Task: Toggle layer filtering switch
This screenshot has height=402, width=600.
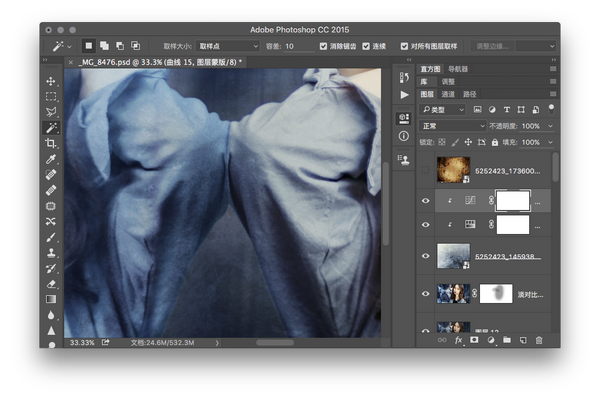Action: [x=551, y=109]
